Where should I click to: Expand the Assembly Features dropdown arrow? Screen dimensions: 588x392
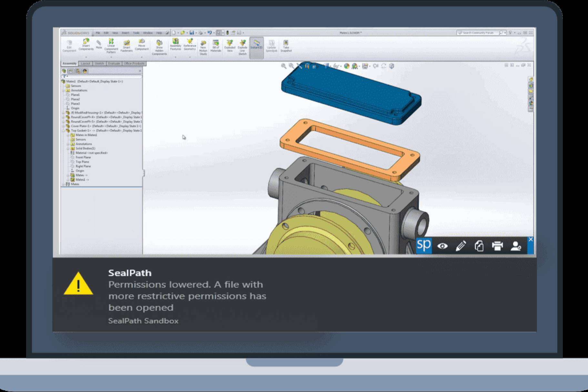point(176,57)
